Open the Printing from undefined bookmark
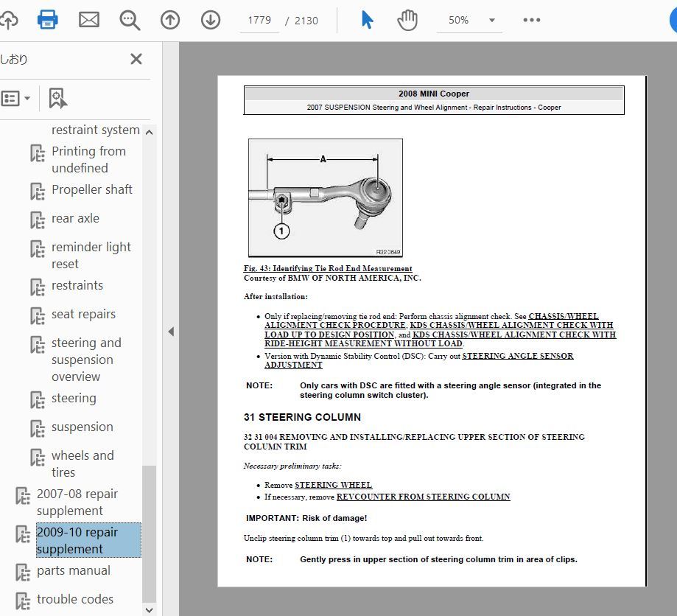 [88, 159]
